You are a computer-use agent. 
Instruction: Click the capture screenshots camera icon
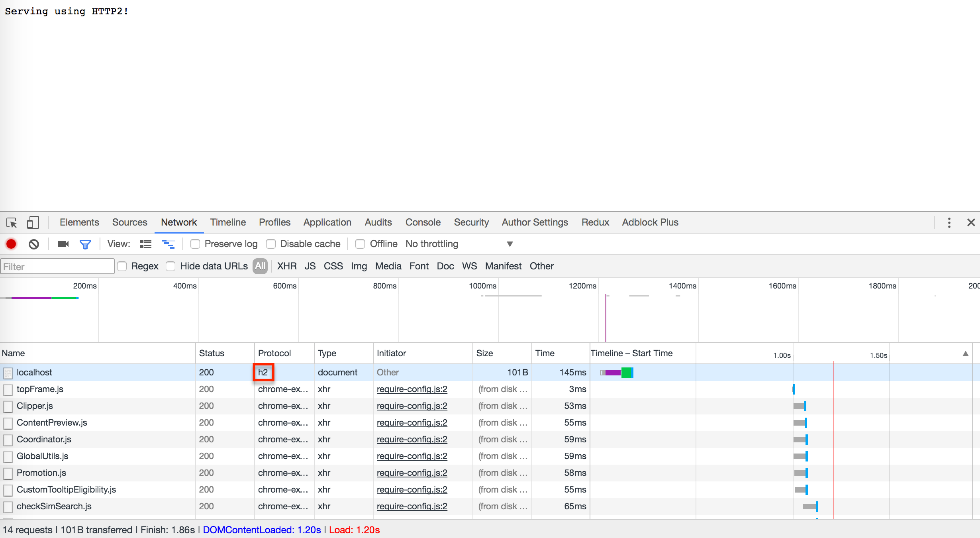[x=63, y=244]
